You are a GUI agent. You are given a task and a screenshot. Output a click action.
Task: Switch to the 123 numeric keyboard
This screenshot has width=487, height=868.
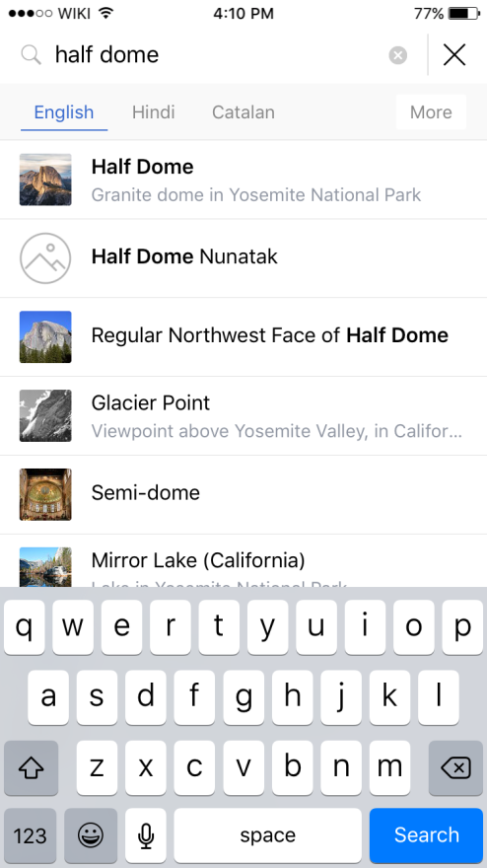pyautogui.click(x=30, y=834)
